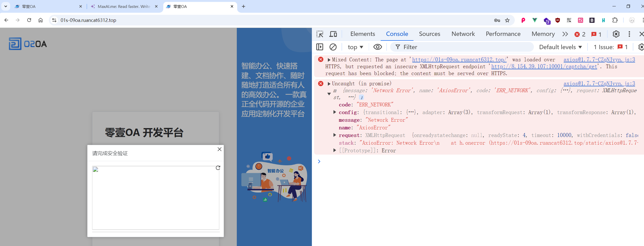This screenshot has width=644, height=246.
Task: Click the red error count badge
Action: pyautogui.click(x=580, y=34)
